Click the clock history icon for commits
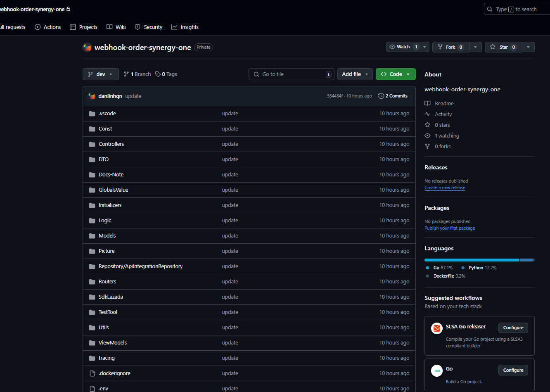 click(x=381, y=96)
